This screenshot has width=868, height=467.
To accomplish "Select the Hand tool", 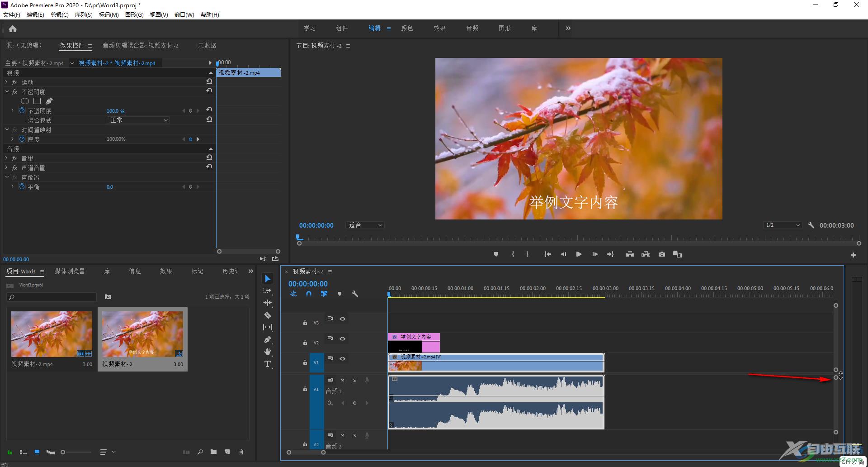I will pyautogui.click(x=268, y=352).
